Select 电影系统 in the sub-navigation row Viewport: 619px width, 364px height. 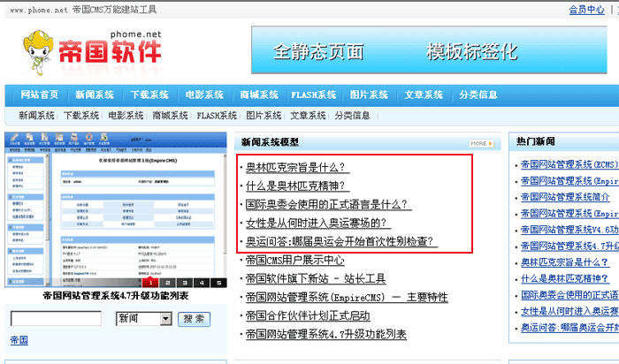126,116
